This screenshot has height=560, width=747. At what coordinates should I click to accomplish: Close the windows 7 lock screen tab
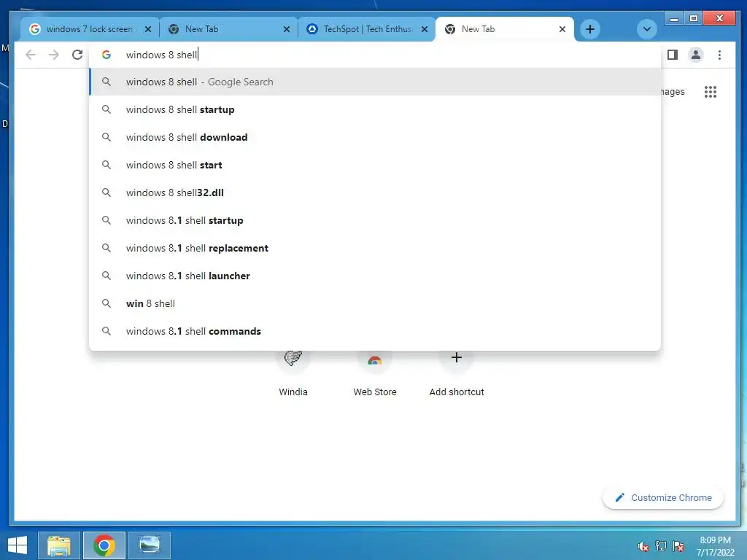point(148,29)
